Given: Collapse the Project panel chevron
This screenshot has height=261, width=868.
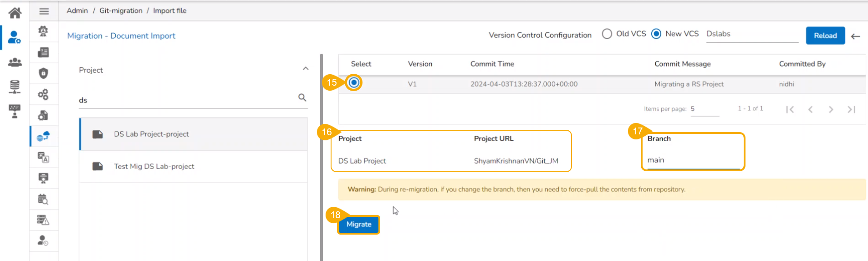Looking at the screenshot, I should tap(306, 69).
